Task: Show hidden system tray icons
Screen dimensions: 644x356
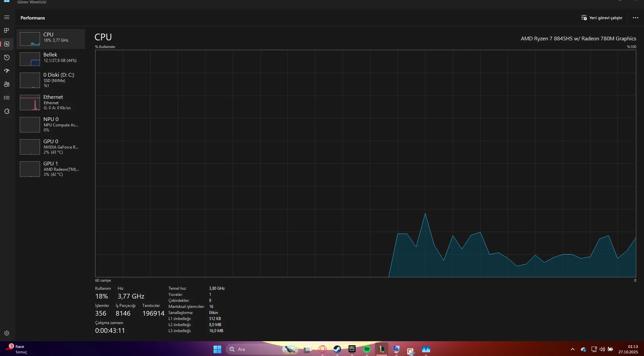Action: (573, 350)
